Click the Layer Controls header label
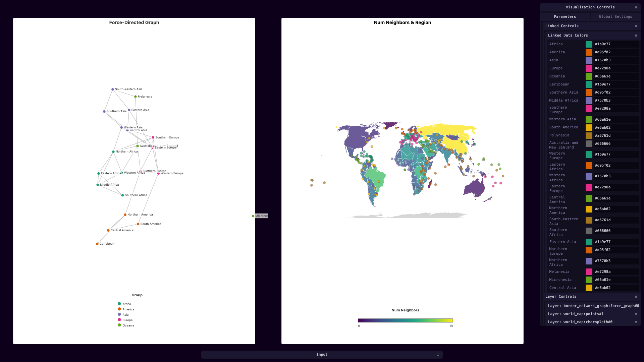Screen dimensions: 644x362 click(x=561, y=297)
